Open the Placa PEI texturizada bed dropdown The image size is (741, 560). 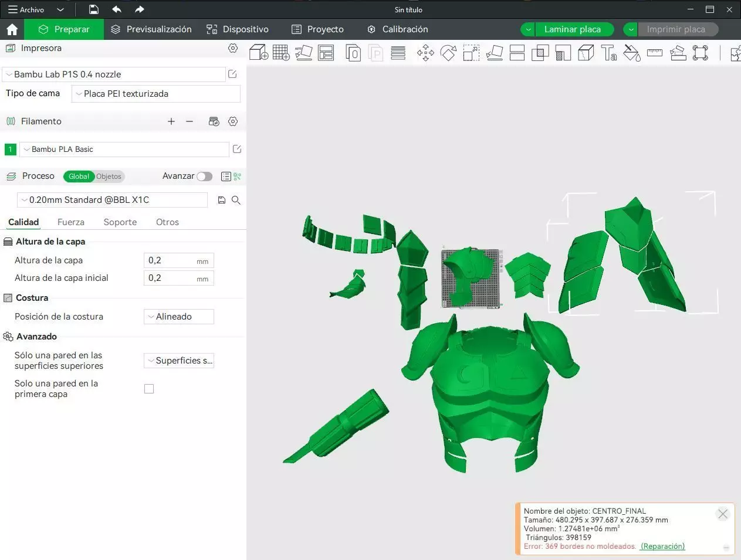156,94
